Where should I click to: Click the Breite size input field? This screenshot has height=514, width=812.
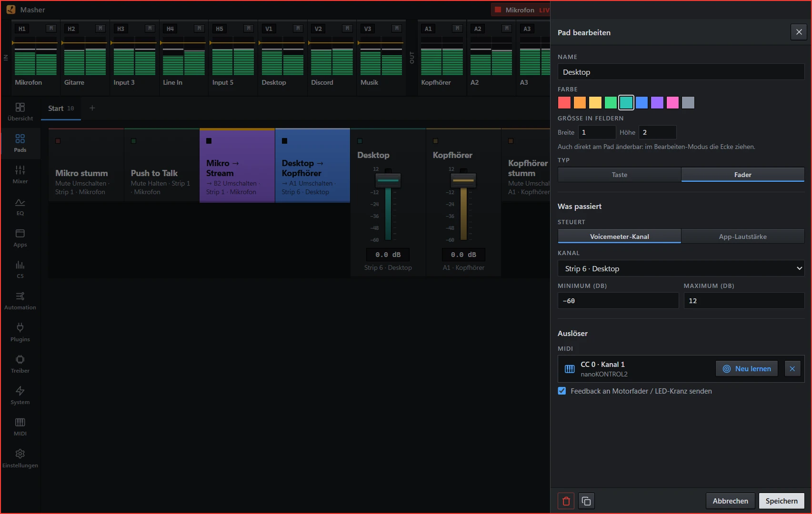pos(597,132)
